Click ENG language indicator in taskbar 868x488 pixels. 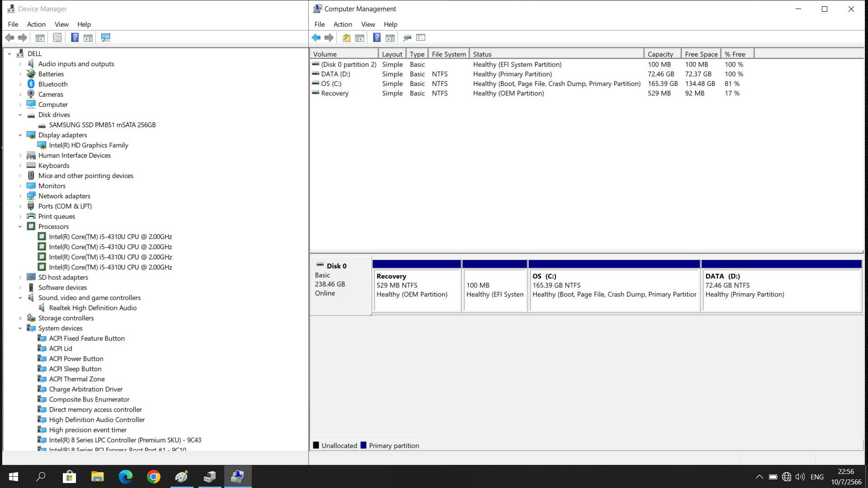(817, 477)
